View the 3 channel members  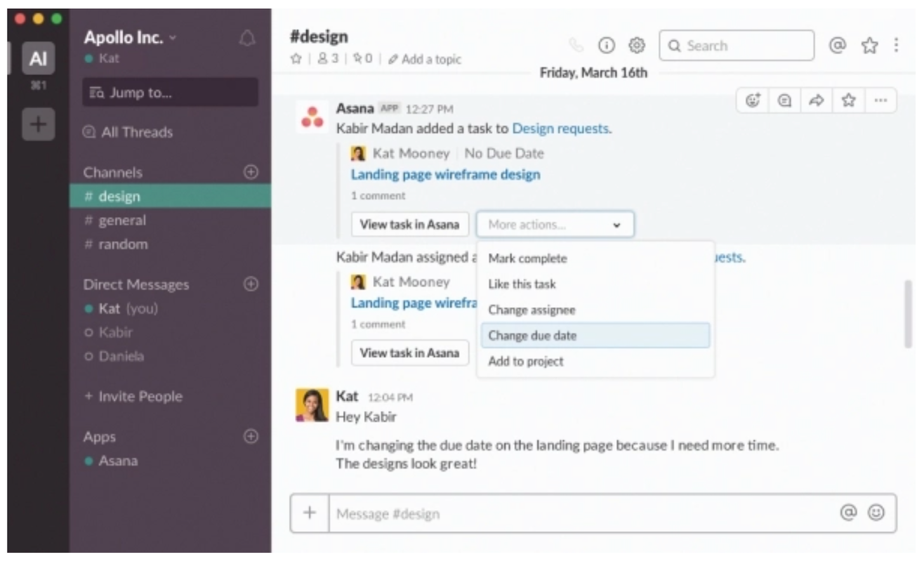(x=328, y=59)
